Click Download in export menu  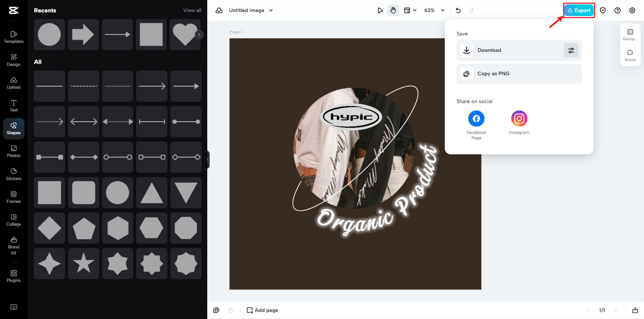pos(519,50)
